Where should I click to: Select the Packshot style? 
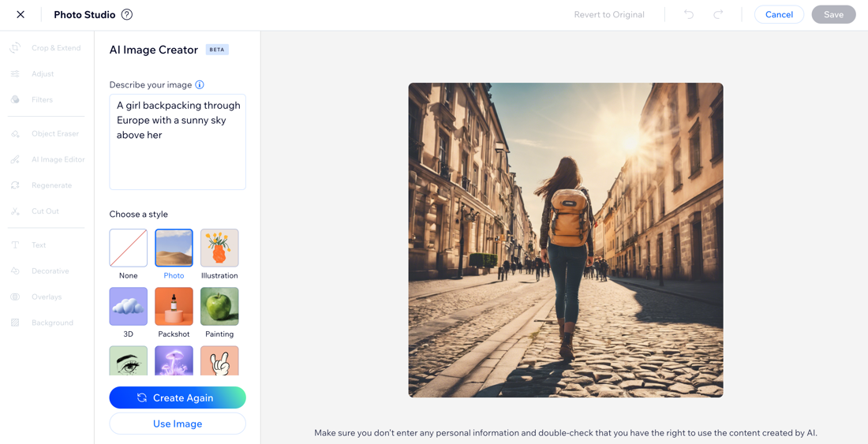(x=174, y=307)
